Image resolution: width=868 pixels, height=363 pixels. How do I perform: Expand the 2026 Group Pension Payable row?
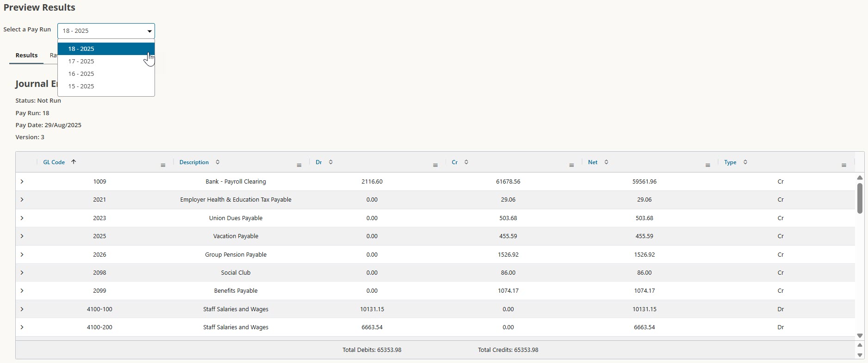pyautogui.click(x=22, y=254)
